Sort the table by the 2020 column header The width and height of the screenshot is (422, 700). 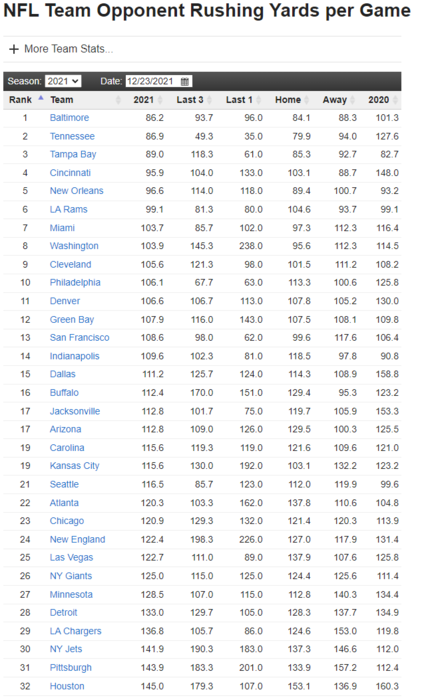pos(378,100)
